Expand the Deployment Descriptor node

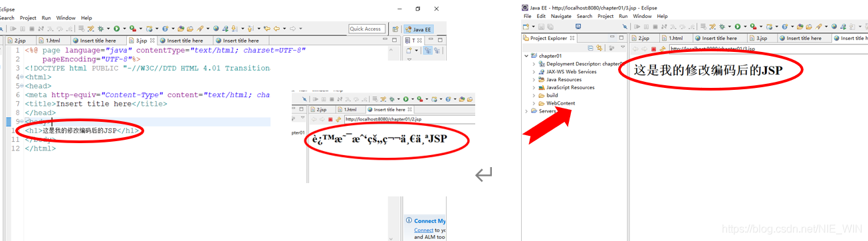pos(534,64)
